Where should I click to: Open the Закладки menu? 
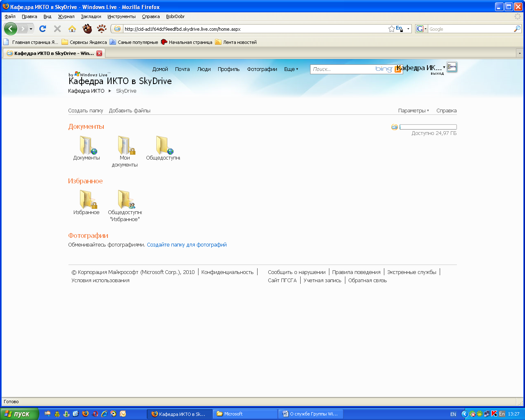click(91, 16)
